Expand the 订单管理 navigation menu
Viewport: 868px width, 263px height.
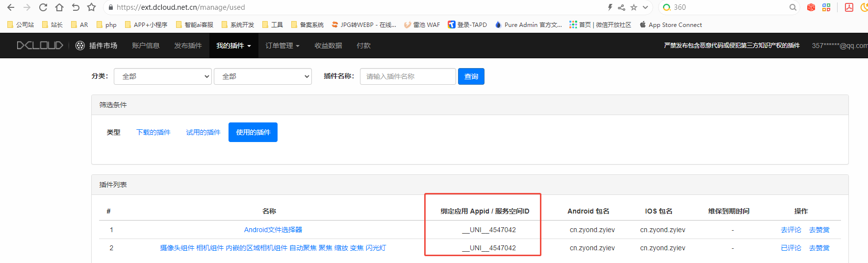click(x=282, y=46)
